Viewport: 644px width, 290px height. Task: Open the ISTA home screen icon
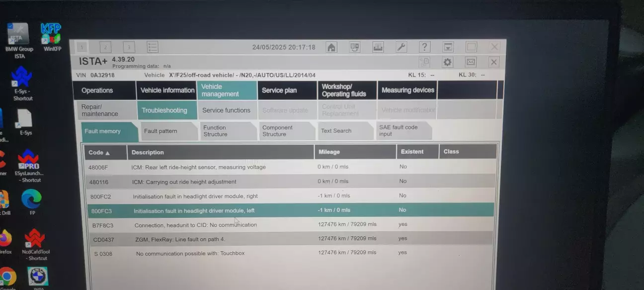331,47
